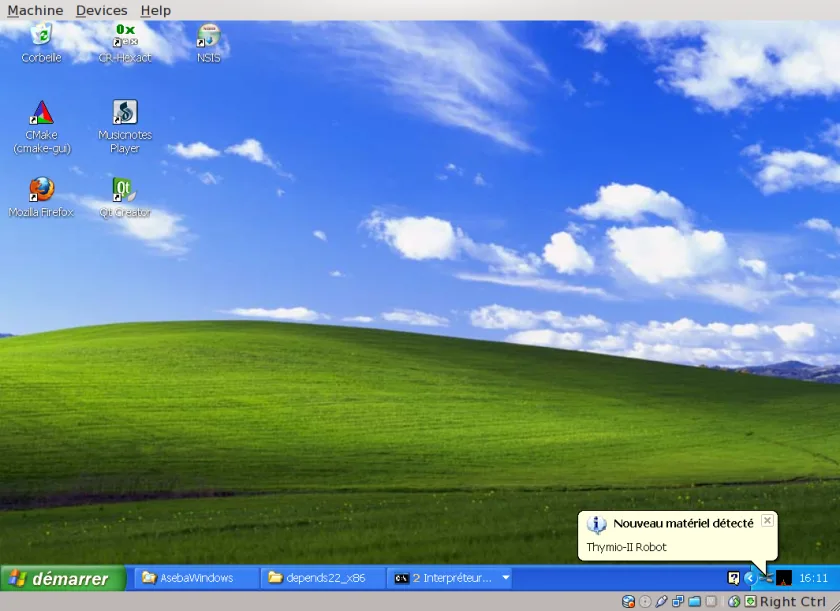Select the Qt Creator desktop shortcut
The image size is (840, 611).
pyautogui.click(x=125, y=198)
